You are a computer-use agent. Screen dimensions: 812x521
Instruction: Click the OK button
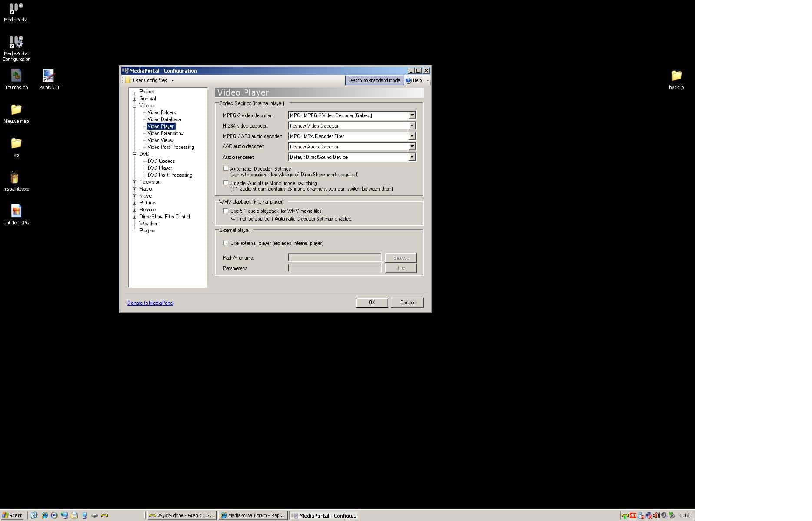click(372, 303)
